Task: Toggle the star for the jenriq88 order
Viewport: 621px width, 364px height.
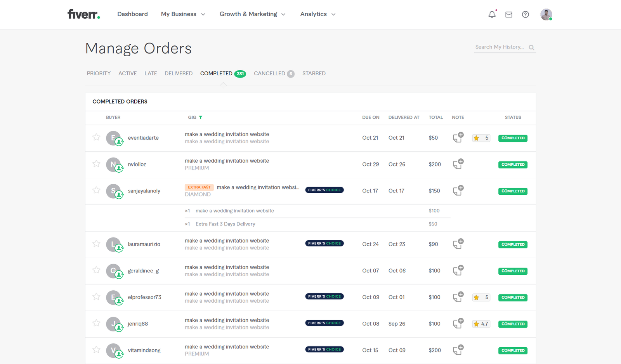Action: pyautogui.click(x=96, y=323)
